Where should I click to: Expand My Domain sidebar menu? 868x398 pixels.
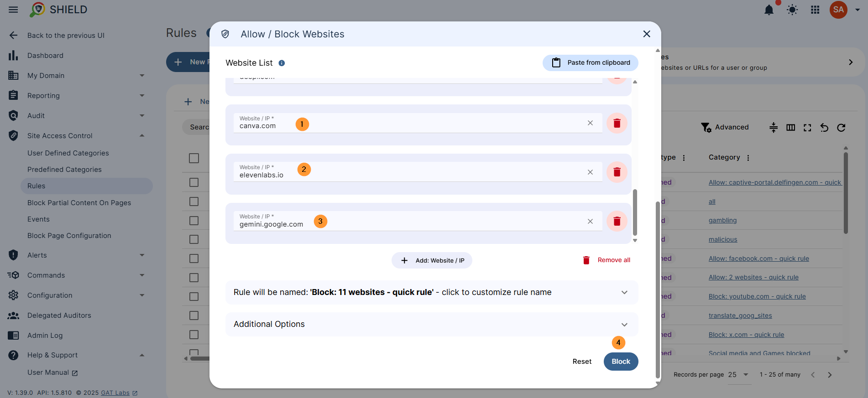pyautogui.click(x=142, y=76)
